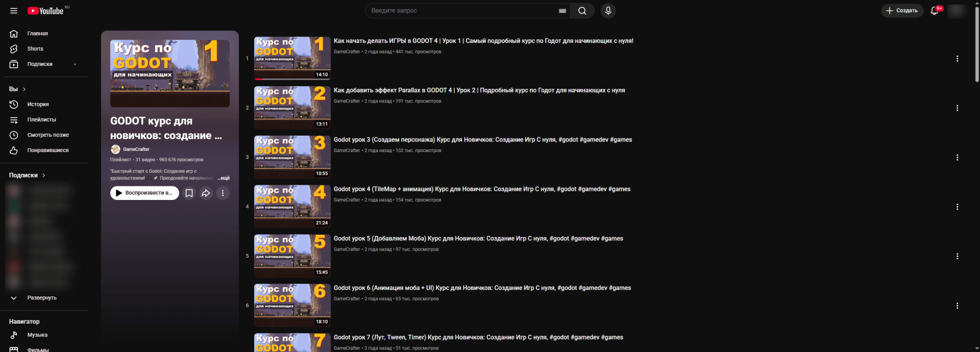
Task: Click the Создать button
Action: [902, 11]
